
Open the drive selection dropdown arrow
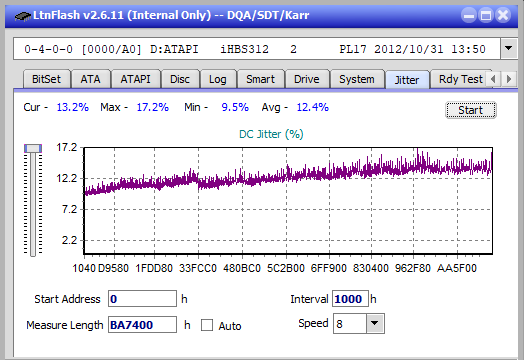pos(508,49)
